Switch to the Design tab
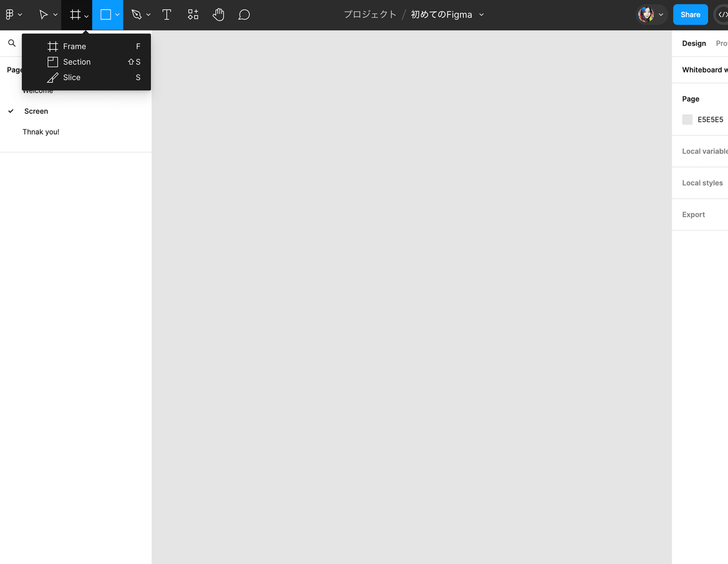The width and height of the screenshot is (728, 564). (x=694, y=43)
